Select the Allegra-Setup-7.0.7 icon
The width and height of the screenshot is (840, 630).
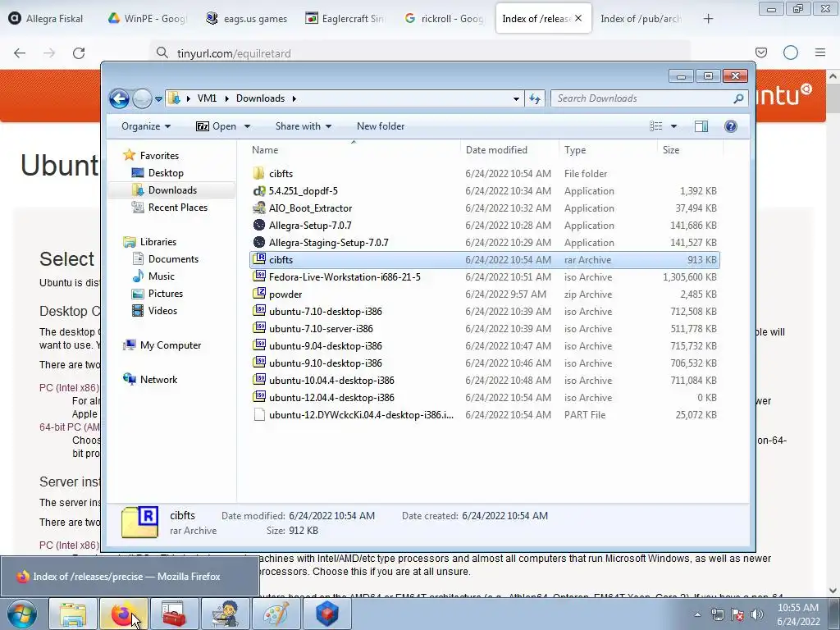[x=258, y=225]
